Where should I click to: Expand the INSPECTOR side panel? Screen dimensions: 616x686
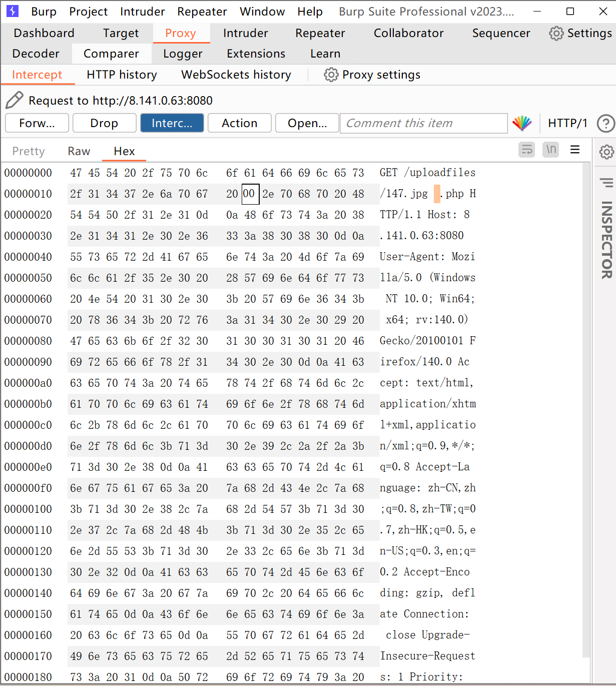pyautogui.click(x=606, y=240)
